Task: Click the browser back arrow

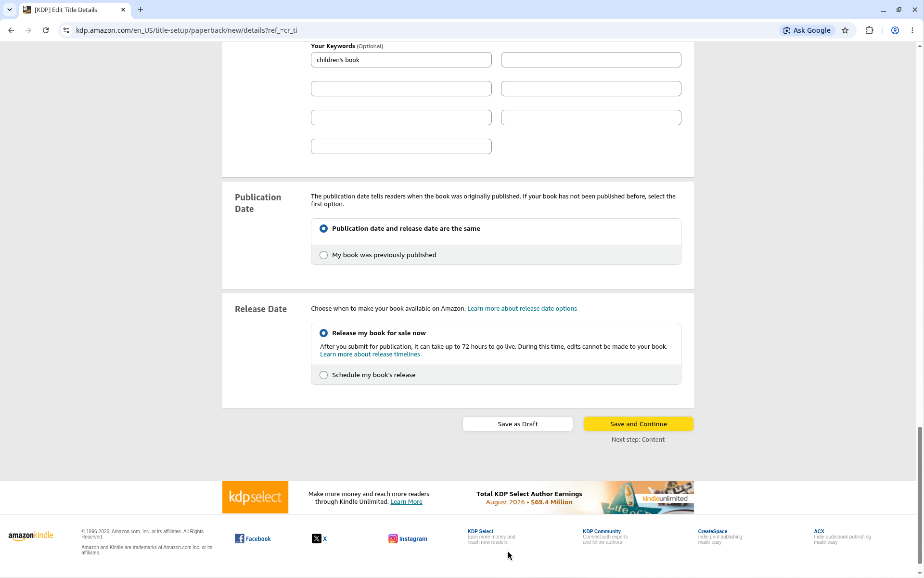Action: pyautogui.click(x=11, y=30)
